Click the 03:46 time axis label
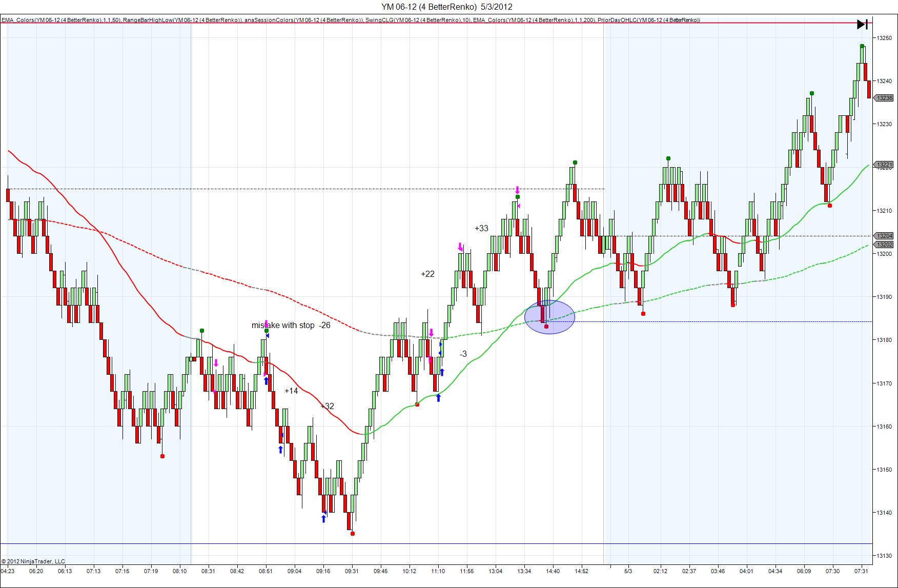 [718, 571]
